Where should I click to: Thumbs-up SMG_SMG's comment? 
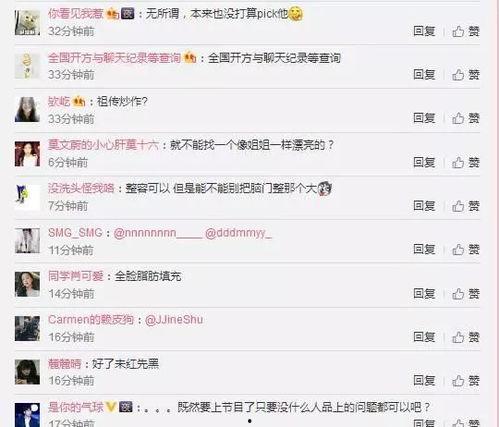(x=466, y=249)
